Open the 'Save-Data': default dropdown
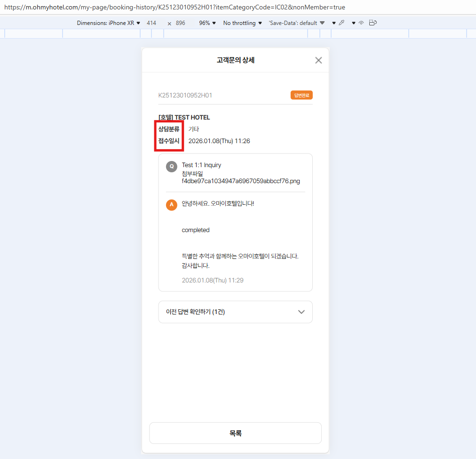The image size is (476, 459). (297, 23)
